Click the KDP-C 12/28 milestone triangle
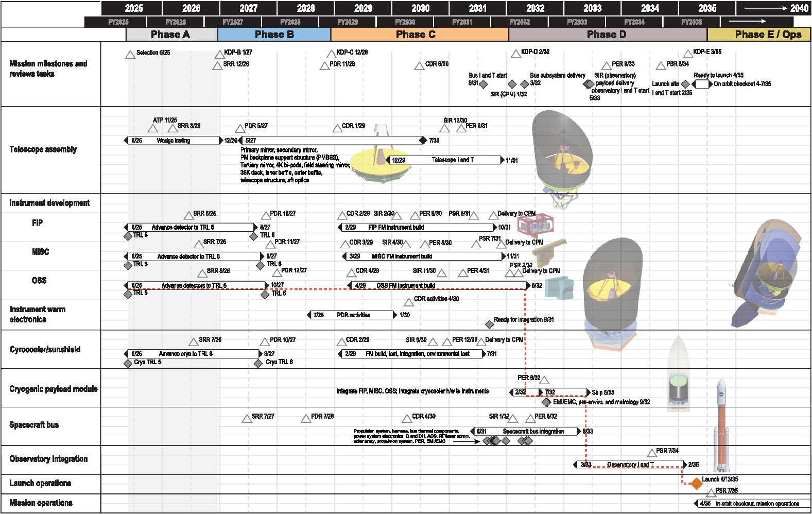Screen dimensions: 812x514 tap(332, 54)
